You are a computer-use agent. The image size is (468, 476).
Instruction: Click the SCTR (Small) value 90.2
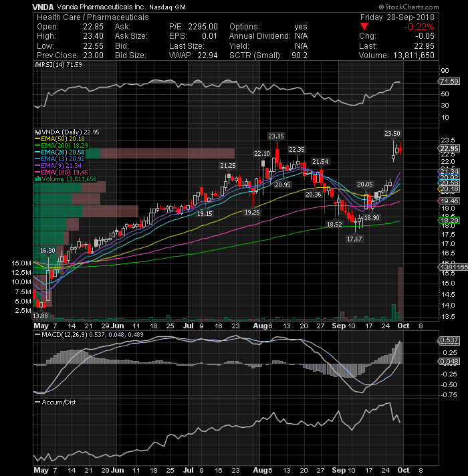pyautogui.click(x=300, y=55)
